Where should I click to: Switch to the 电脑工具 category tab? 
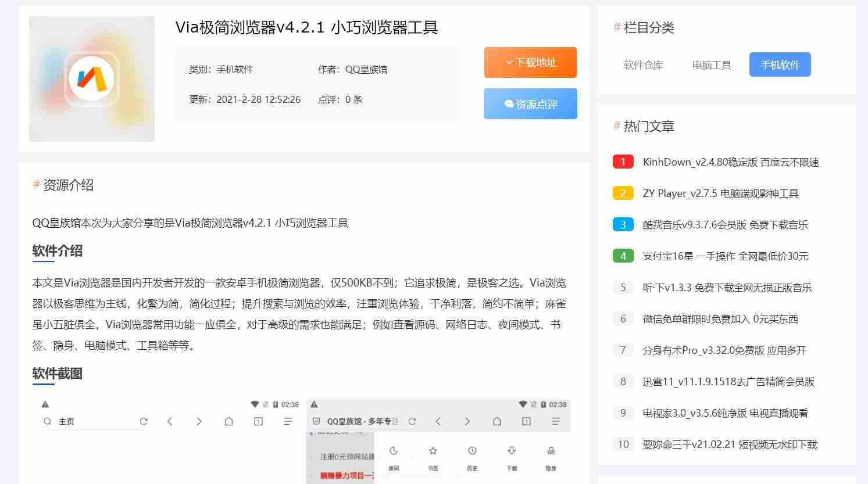[712, 65]
